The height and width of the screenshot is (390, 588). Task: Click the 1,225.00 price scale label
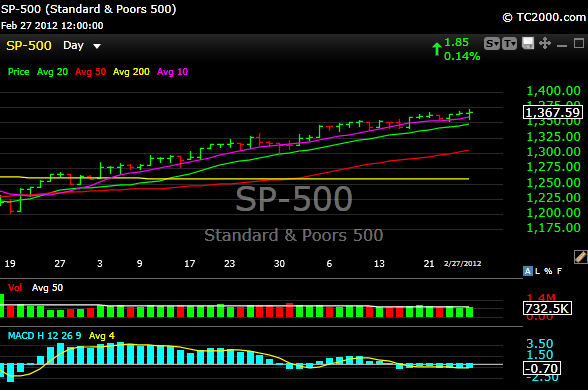pyautogui.click(x=554, y=198)
